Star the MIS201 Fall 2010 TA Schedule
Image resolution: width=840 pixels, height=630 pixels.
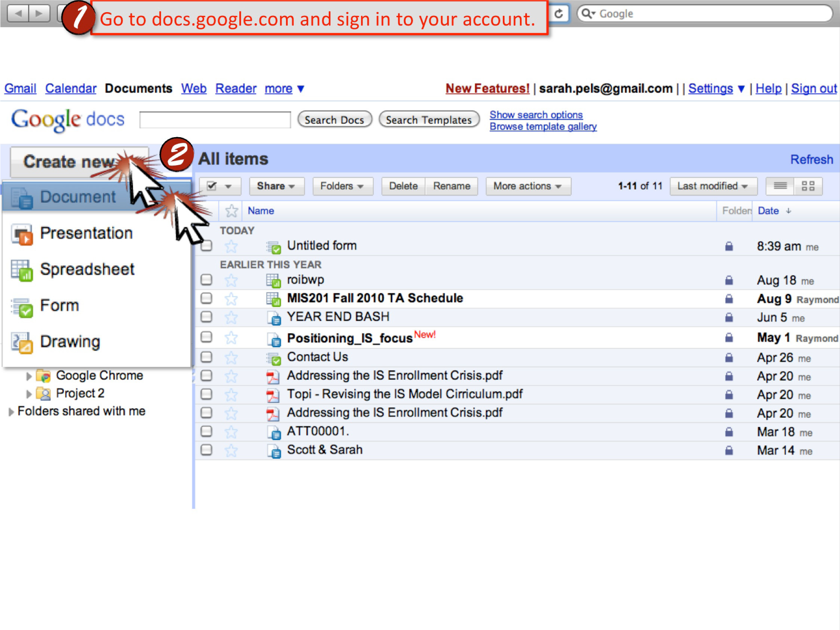231,299
